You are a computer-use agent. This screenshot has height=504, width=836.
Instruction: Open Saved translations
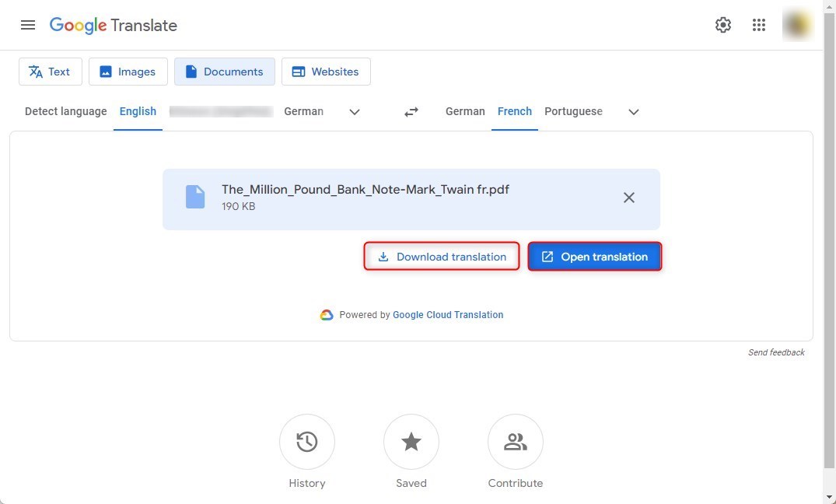click(x=411, y=442)
